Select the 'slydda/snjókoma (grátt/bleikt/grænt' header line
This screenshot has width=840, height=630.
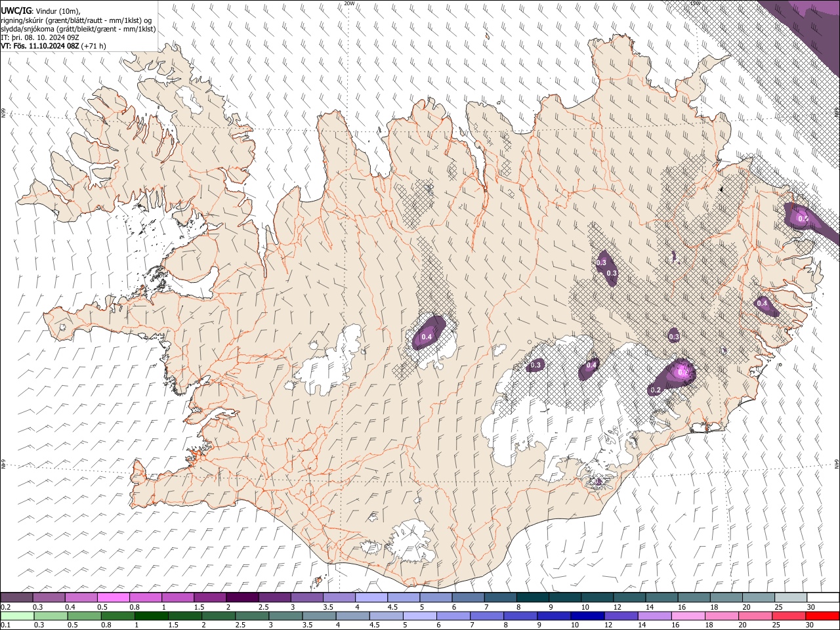(x=78, y=28)
